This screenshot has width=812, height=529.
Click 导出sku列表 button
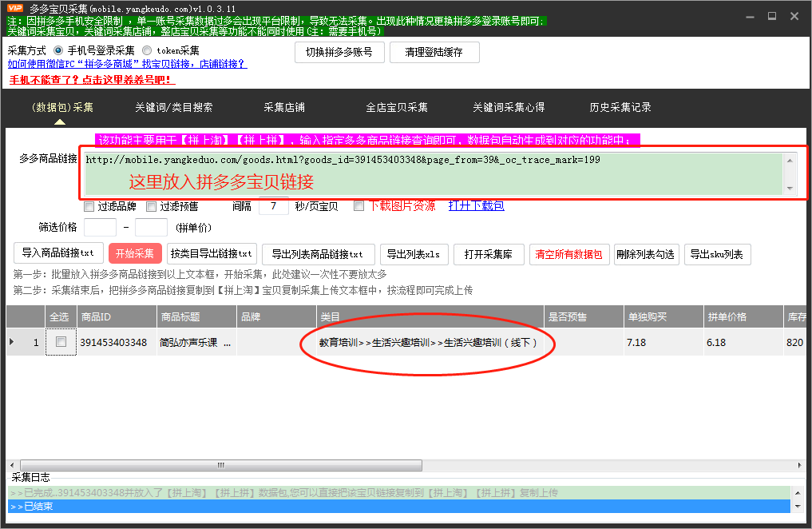[x=717, y=254]
